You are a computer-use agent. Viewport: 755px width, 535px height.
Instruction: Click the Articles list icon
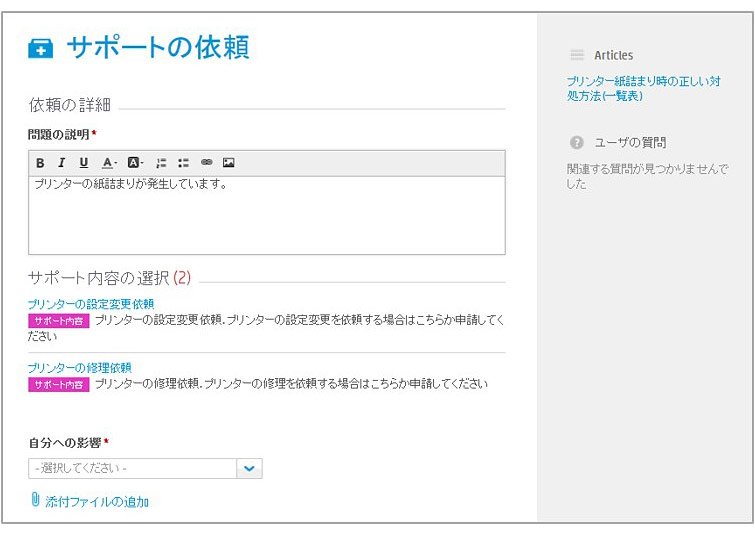pos(577,55)
